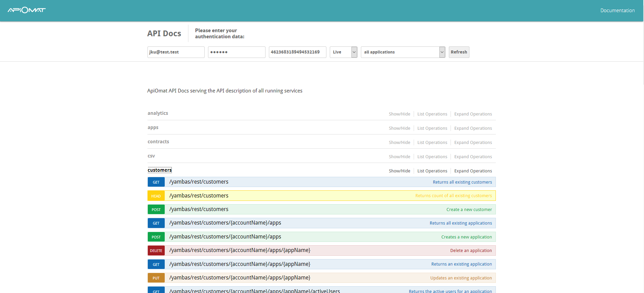Open 'Create a new customer' operation
Image resolution: width=644 pixels, height=293 pixels.
[x=469, y=210]
